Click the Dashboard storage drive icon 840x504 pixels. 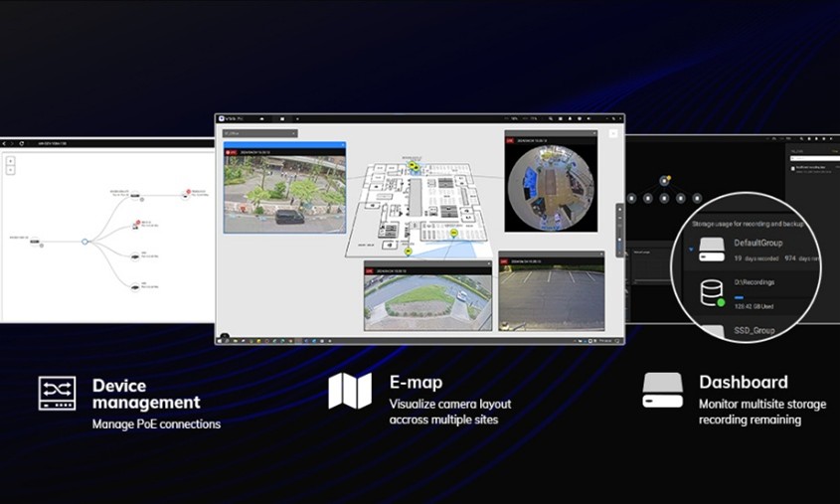(662, 391)
